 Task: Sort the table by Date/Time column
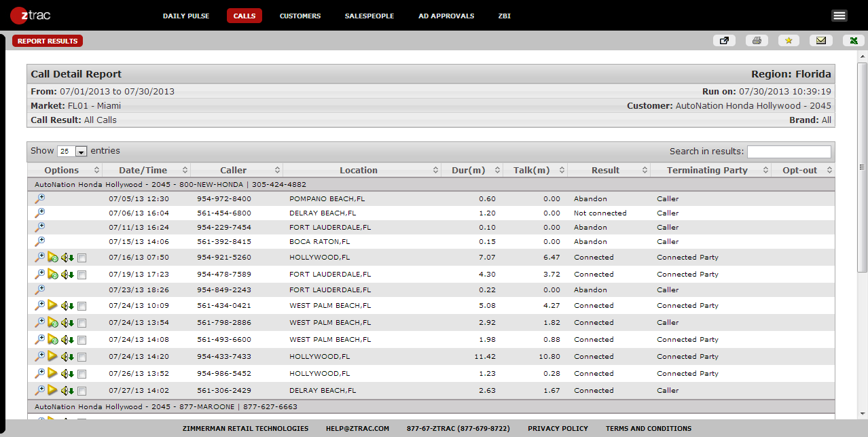146,170
